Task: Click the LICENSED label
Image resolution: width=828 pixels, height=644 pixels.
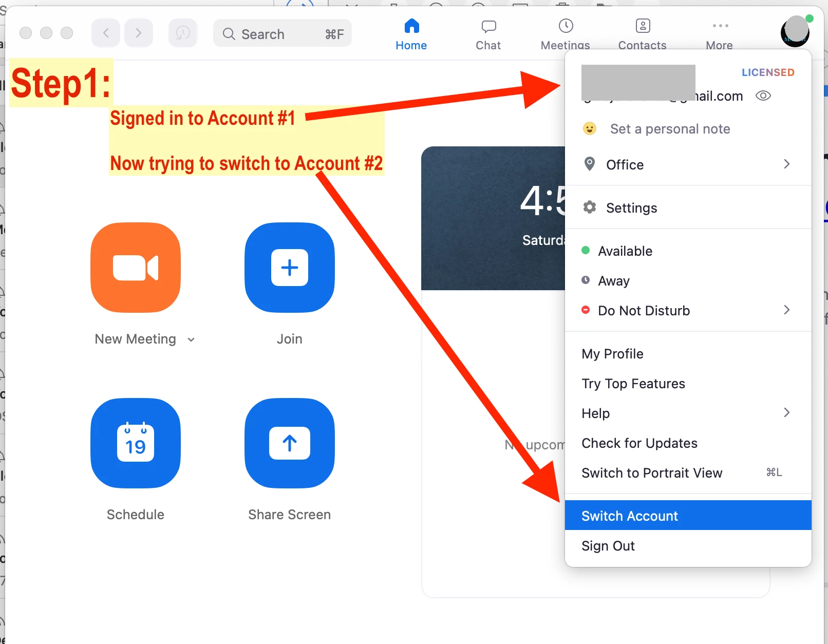Action: coord(768,72)
